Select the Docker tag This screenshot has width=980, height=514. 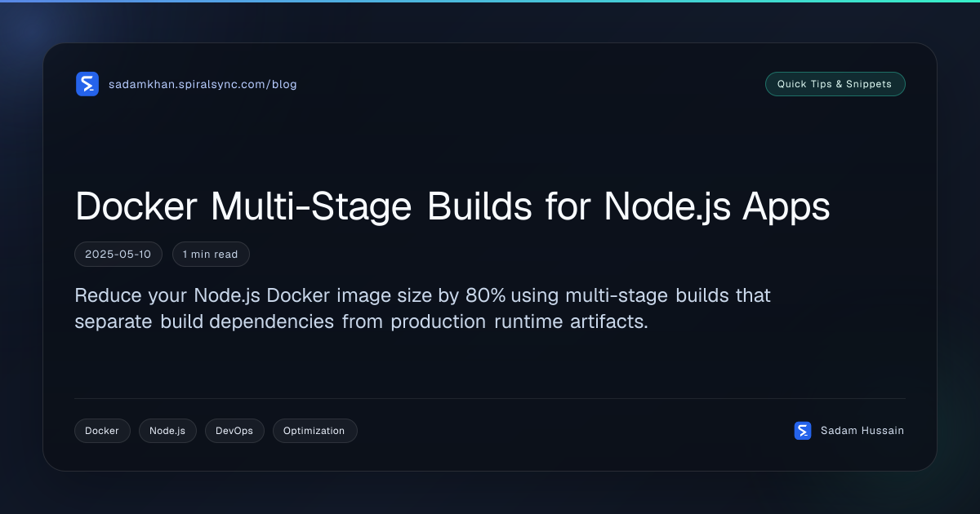(102, 431)
